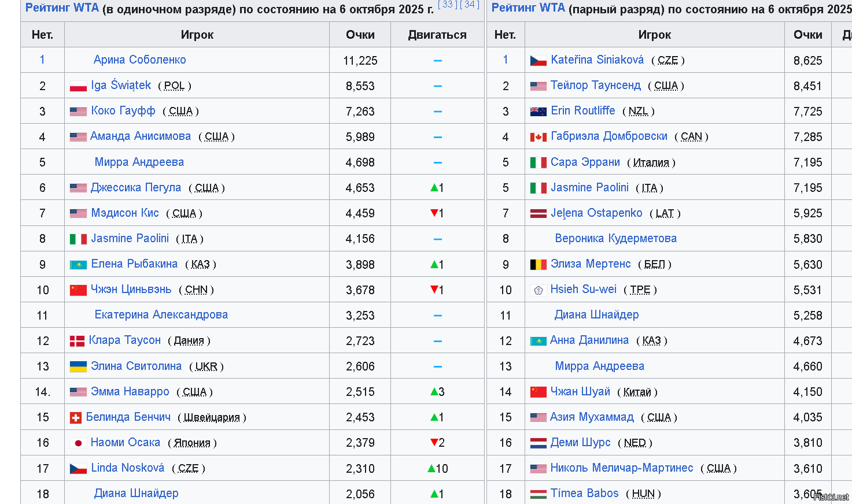Click the Polish flag next to Iga Świątek
This screenshot has width=852, height=504.
tap(78, 86)
